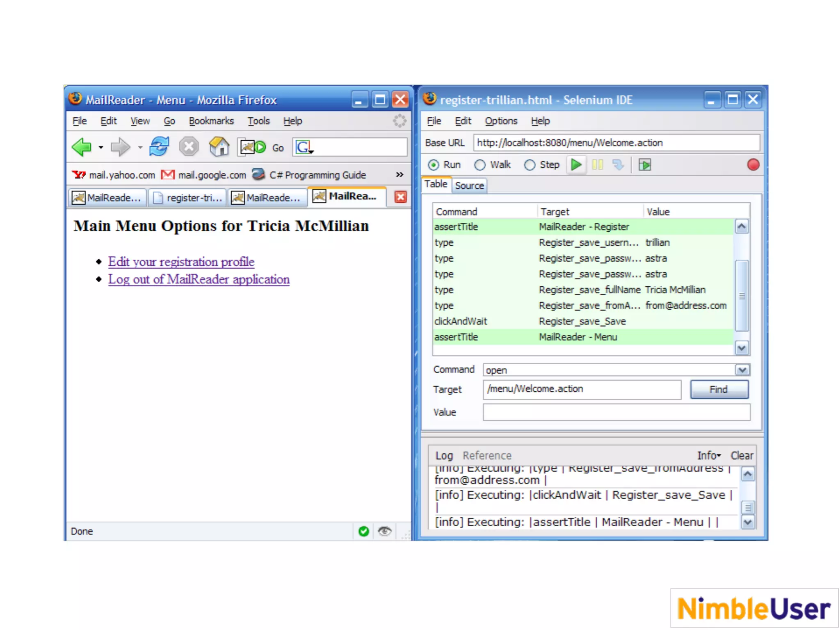This screenshot has width=840, height=630.
Task: Select the Run radio button
Action: 433,165
